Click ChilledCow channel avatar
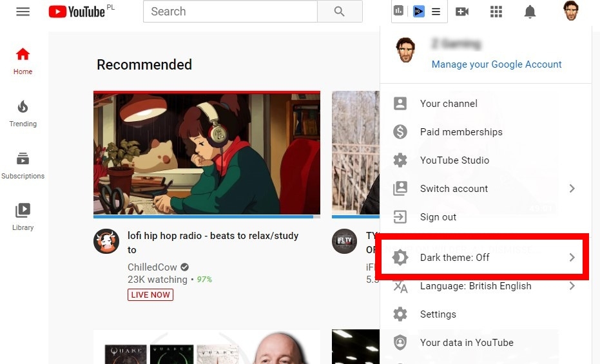600x364 pixels. tap(106, 241)
